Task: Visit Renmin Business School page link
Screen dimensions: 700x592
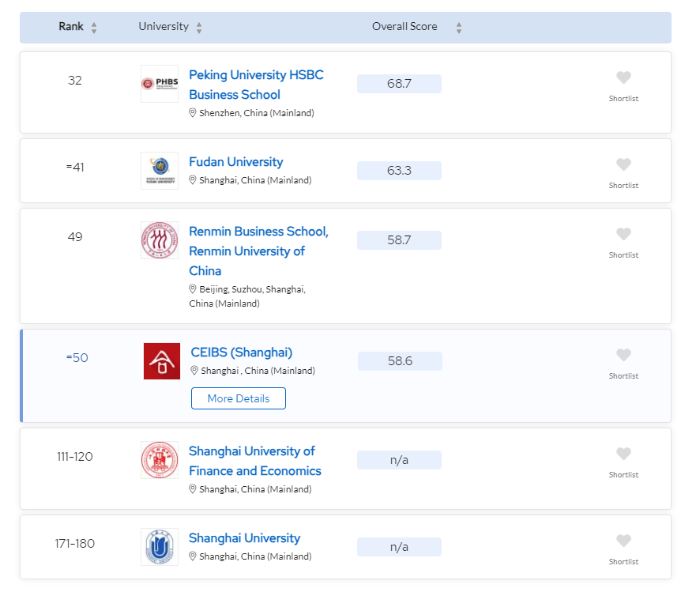Action: (258, 251)
